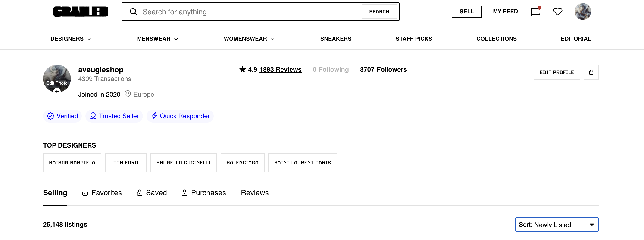This screenshot has height=240, width=644.
Task: Expand the Designers menu
Action: point(71,39)
